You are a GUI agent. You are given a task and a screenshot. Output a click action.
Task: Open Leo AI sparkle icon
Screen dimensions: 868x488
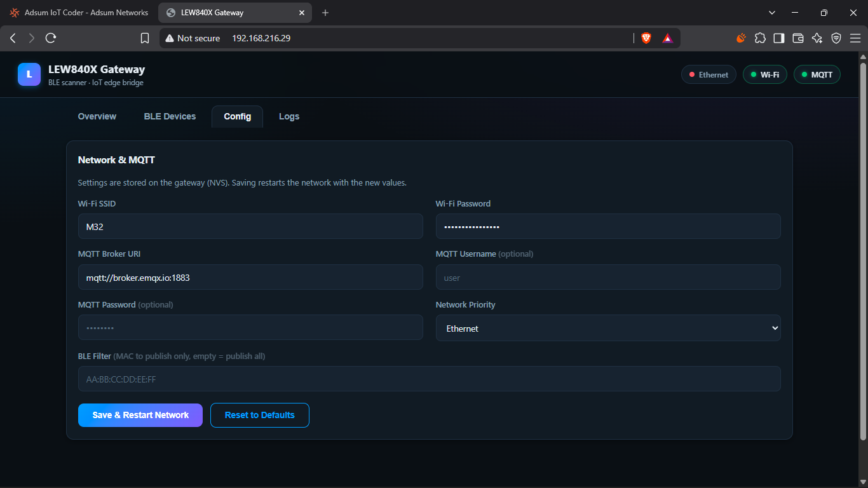tap(817, 38)
